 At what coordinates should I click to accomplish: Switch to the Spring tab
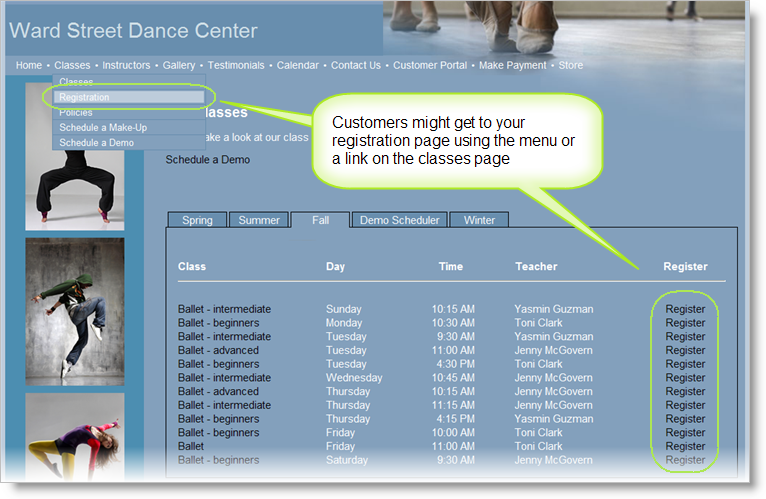click(x=197, y=220)
